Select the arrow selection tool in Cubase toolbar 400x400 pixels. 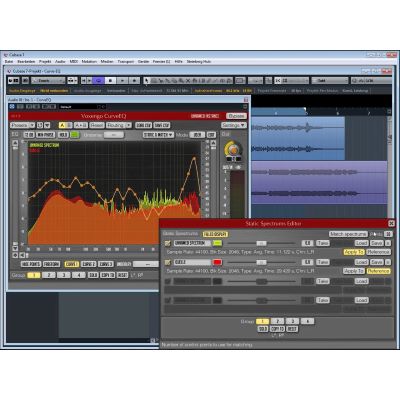pos(146,80)
